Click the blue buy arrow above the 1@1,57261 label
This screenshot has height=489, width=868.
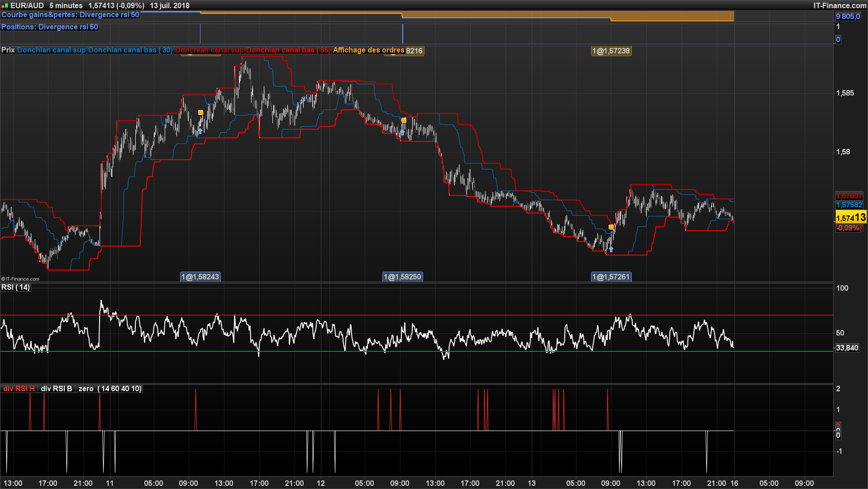[611, 249]
